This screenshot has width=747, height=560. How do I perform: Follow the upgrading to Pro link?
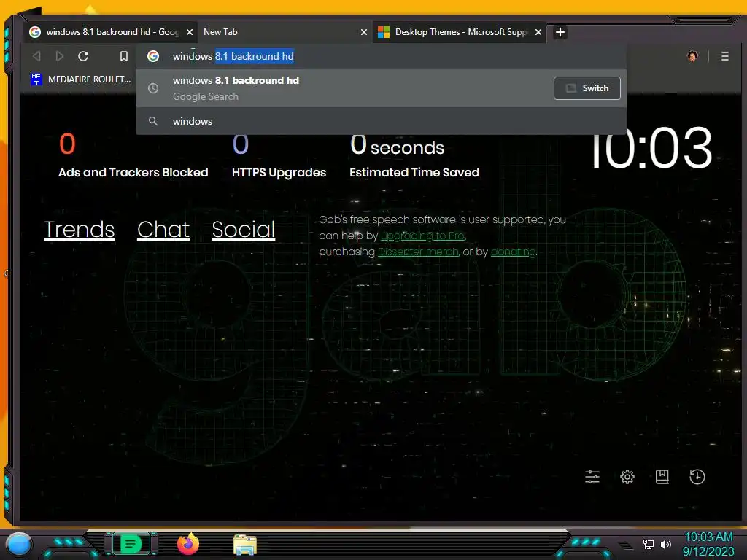422,236
